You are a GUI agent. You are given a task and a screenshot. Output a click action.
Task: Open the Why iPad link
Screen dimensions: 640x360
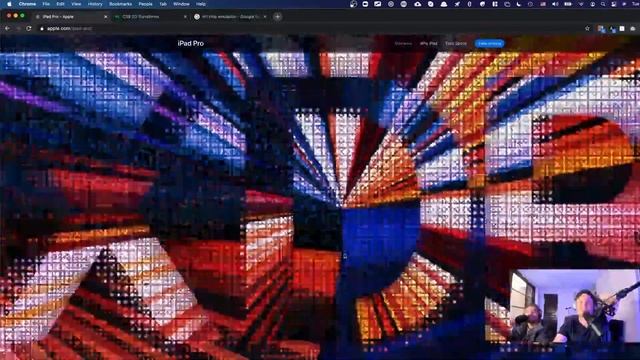[x=429, y=43]
